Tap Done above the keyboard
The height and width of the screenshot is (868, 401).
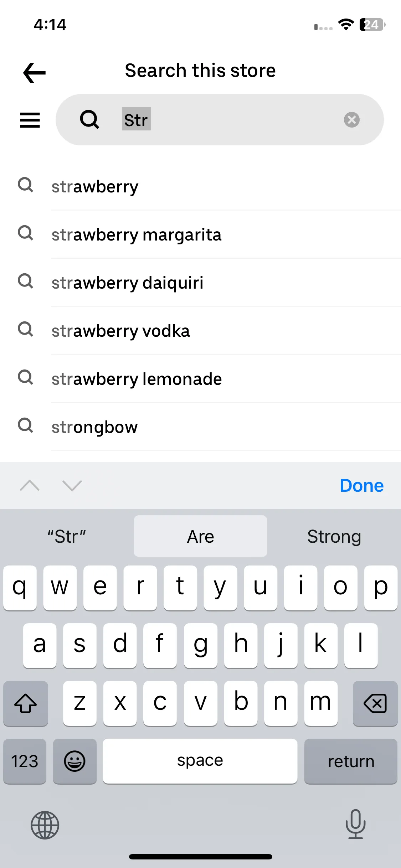[361, 485]
